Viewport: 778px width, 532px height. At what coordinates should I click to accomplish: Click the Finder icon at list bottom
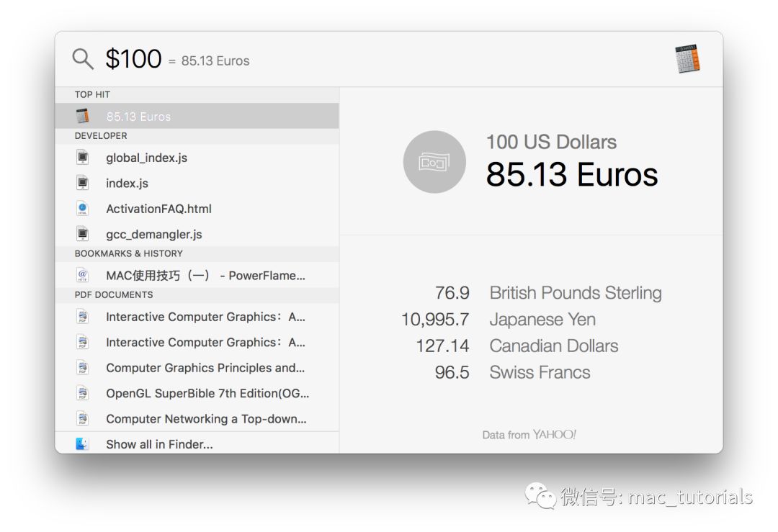(x=83, y=444)
